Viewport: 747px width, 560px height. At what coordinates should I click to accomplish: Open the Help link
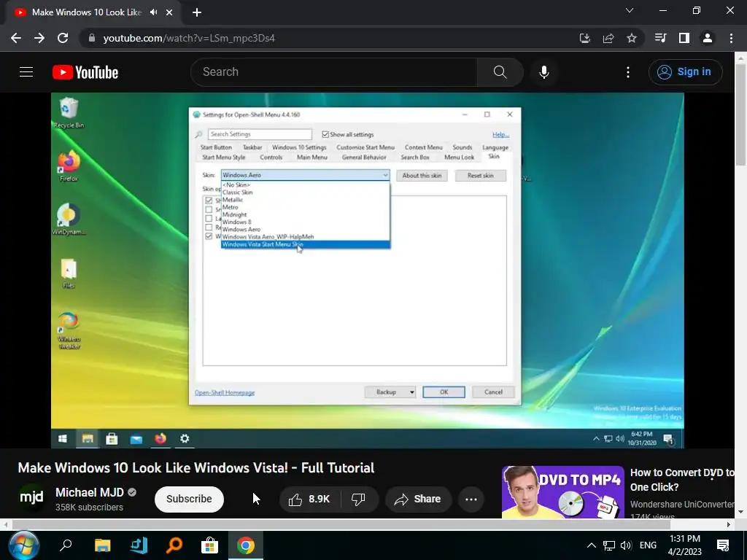500,135
